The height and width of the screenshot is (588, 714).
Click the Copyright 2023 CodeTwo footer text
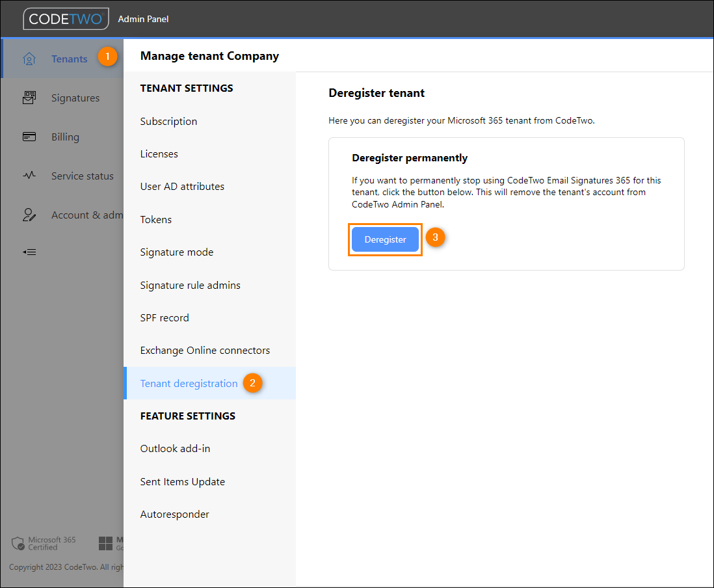66,567
